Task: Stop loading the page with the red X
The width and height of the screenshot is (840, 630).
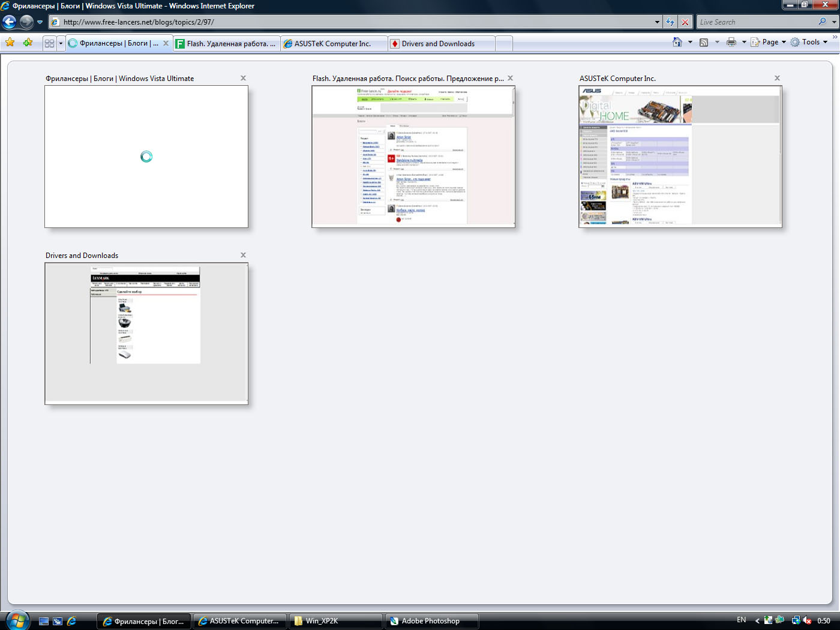Action: click(685, 22)
